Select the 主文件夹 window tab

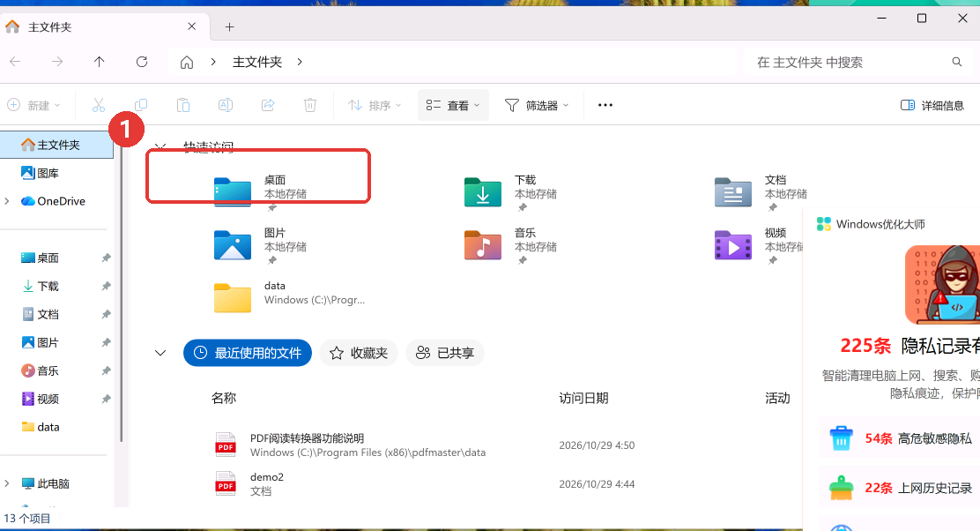coord(104,26)
